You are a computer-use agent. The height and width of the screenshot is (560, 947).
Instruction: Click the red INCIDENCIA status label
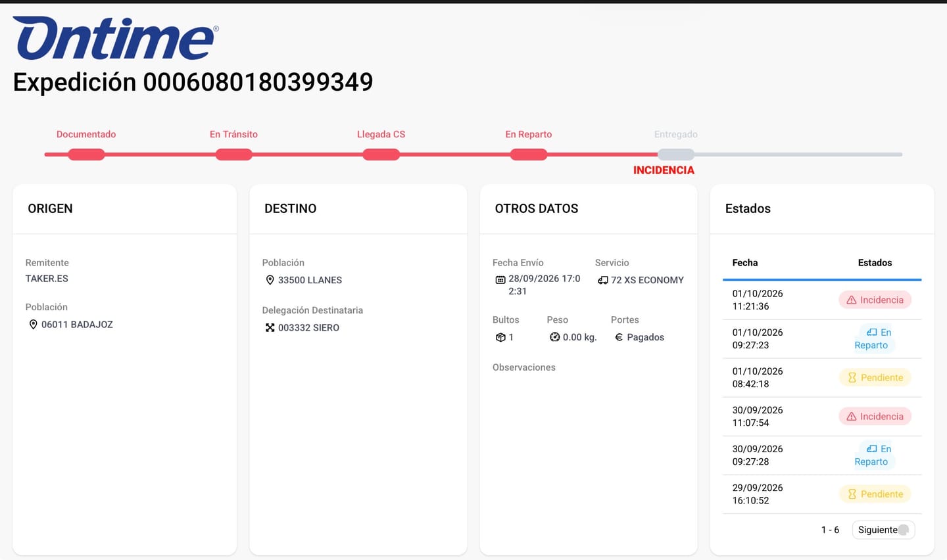click(664, 170)
